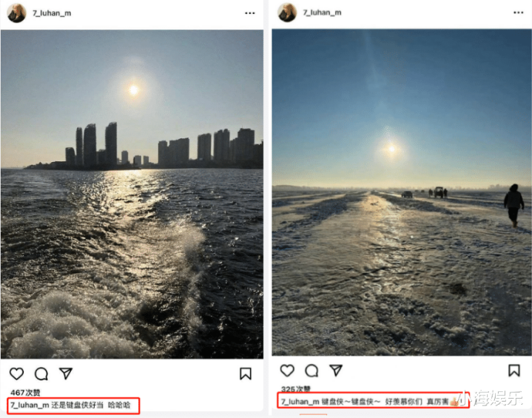Open 7_luhan_m link in left caption
This screenshot has width=532, height=418.
30,405
